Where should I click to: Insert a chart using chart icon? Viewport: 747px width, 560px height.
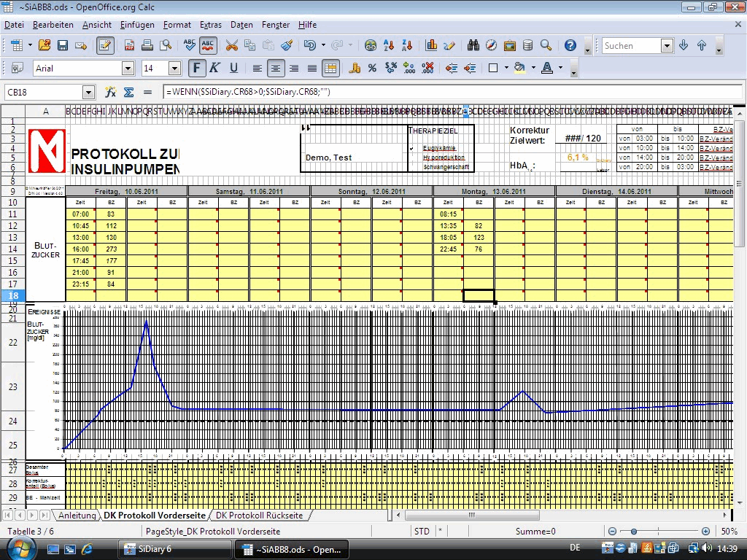[x=431, y=45]
